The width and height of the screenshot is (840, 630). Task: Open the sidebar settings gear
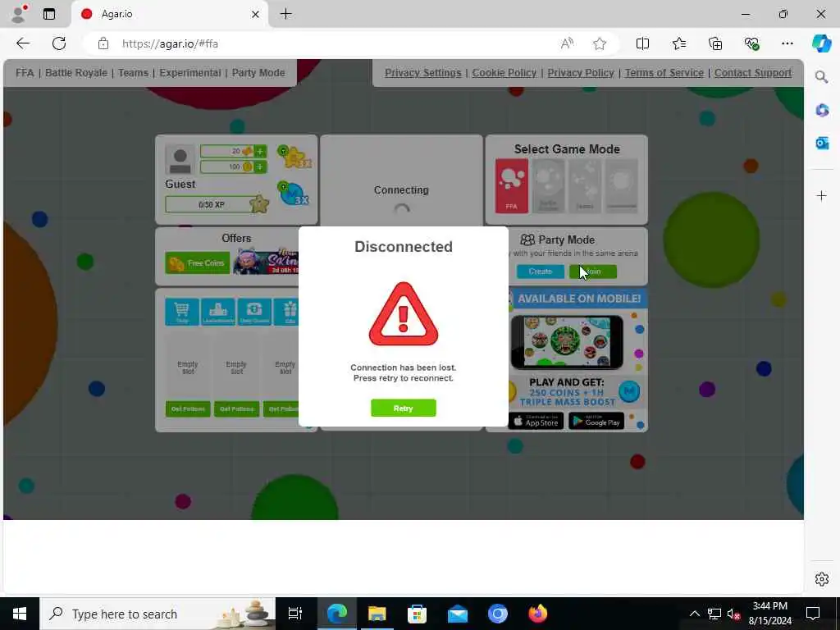pos(821,579)
